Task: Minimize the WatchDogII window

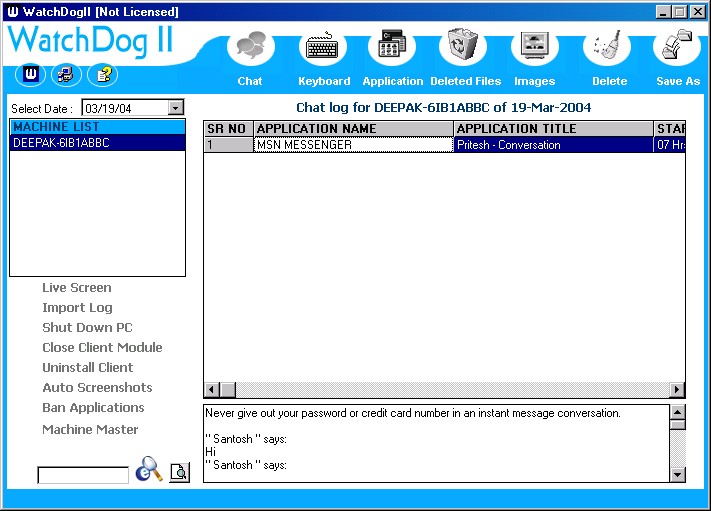Action: click(663, 12)
